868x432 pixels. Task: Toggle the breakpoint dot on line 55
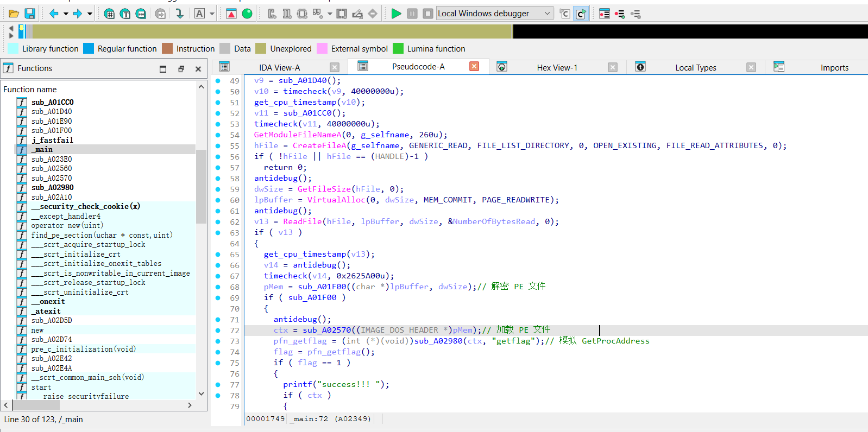pos(218,145)
